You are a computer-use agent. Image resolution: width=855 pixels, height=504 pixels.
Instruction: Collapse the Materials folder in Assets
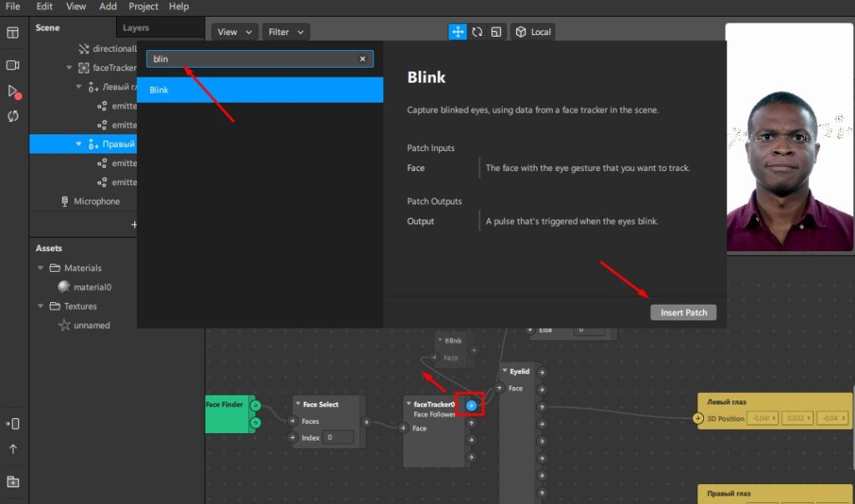41,268
